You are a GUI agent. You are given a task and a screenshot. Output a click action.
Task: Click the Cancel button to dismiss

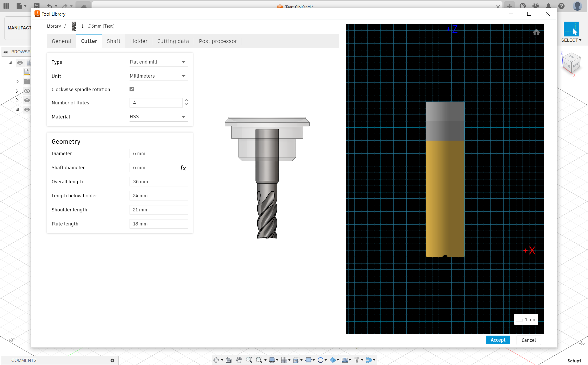click(529, 340)
